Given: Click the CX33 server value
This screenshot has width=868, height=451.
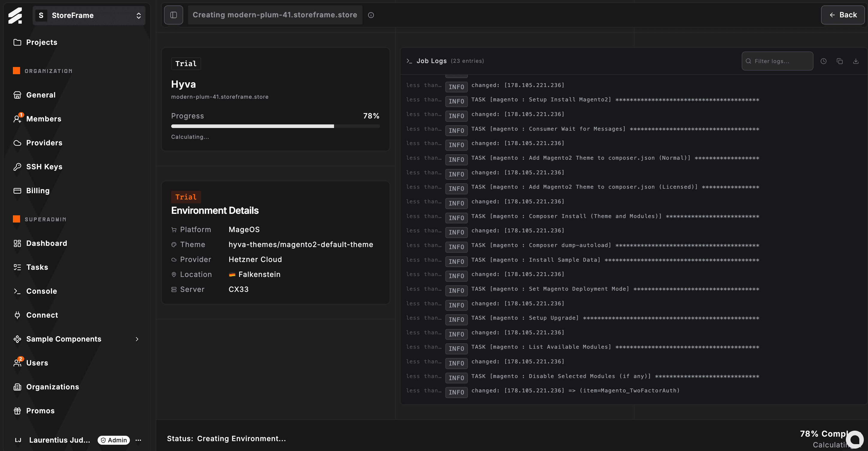Looking at the screenshot, I should tap(239, 290).
